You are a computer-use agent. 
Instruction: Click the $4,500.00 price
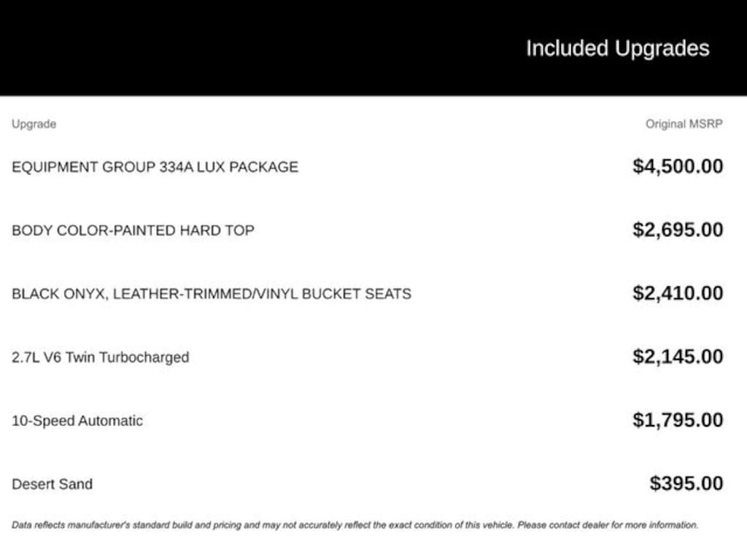tap(678, 166)
